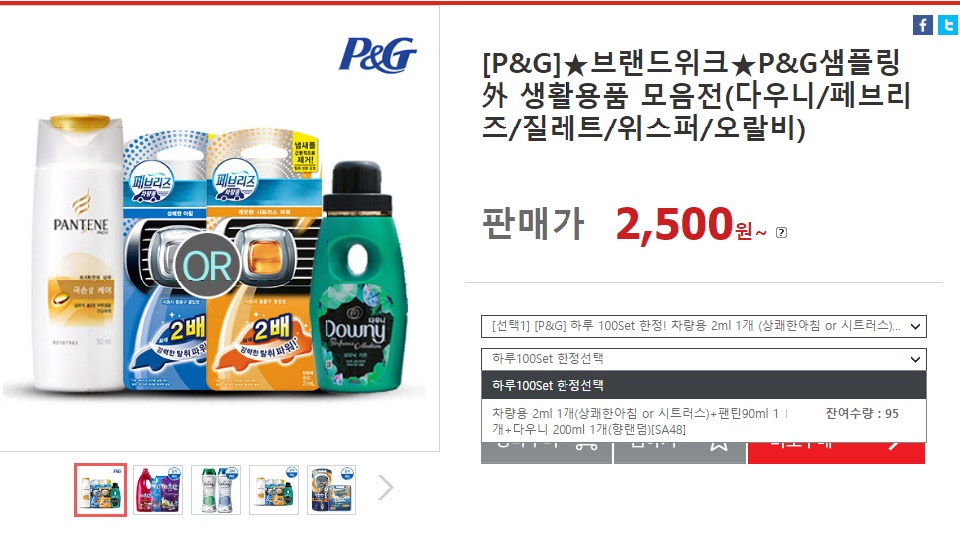Click the red buy-now button
Screen dimensions: 960x548
point(836,452)
